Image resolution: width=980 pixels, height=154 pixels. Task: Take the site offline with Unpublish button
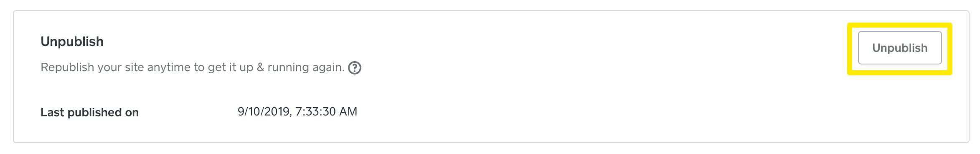pos(900,48)
